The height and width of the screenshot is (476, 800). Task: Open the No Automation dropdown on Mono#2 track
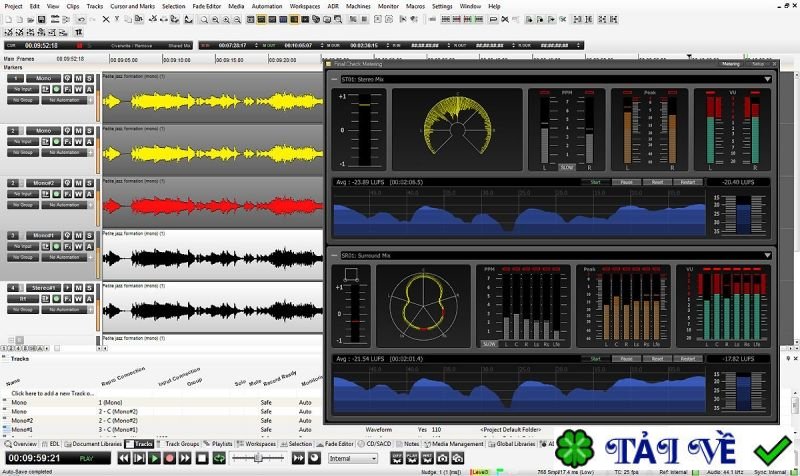point(65,205)
